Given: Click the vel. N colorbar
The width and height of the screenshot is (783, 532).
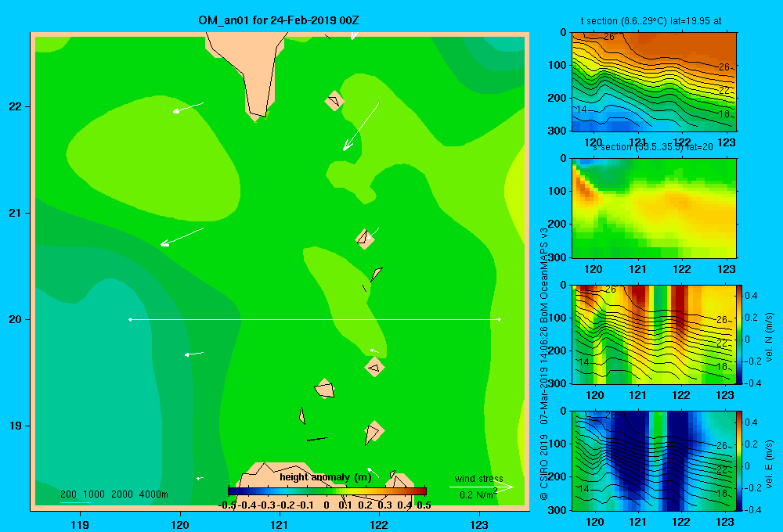Looking at the screenshot, I should 740,334.
